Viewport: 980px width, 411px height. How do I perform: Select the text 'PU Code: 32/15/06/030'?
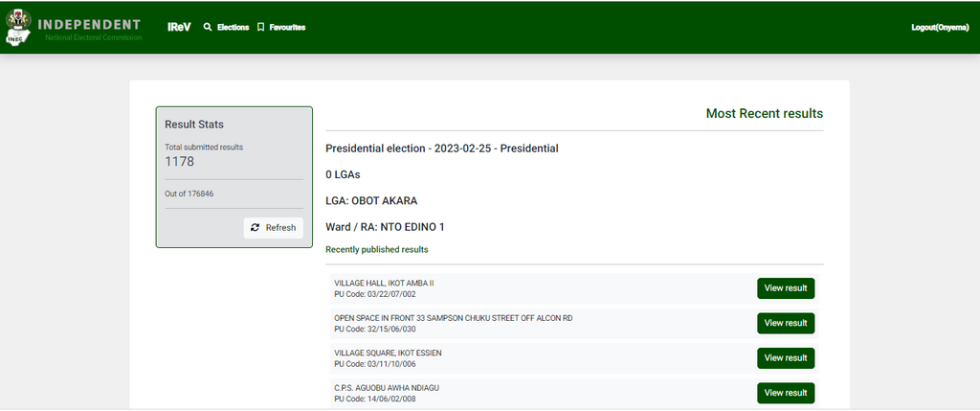click(x=375, y=329)
